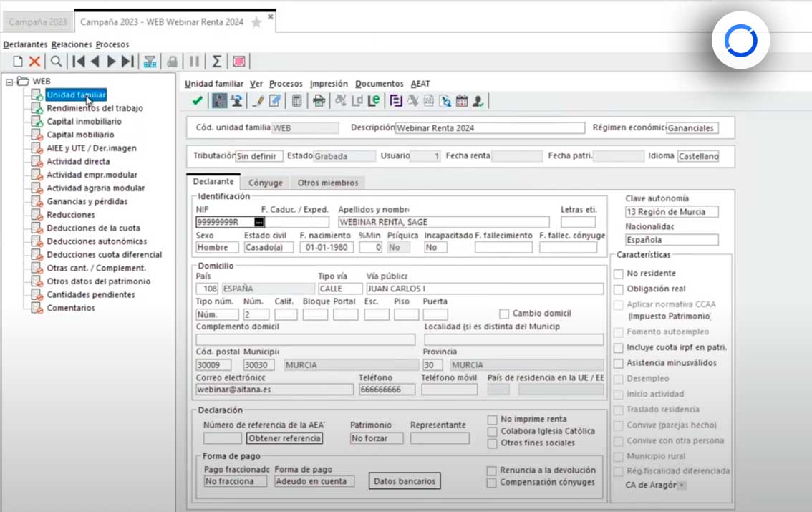This screenshot has width=812, height=512.
Task: Collapse the WEB tree node
Action: pos(9,82)
